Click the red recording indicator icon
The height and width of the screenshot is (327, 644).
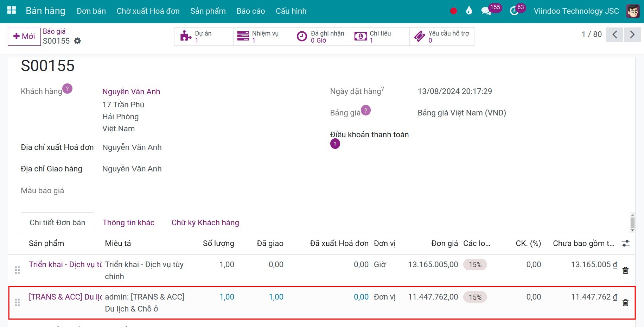coord(453,11)
